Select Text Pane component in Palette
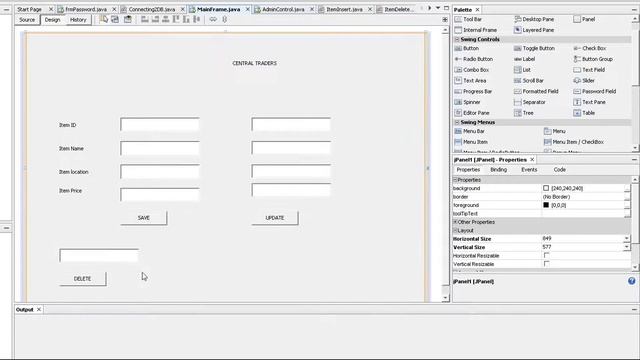The height and width of the screenshot is (360, 640). click(x=589, y=102)
